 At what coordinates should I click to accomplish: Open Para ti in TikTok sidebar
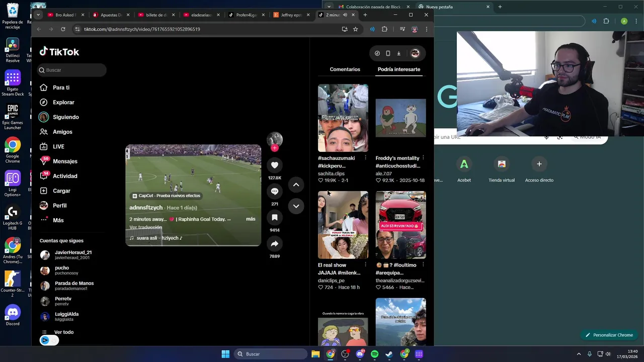click(x=61, y=87)
